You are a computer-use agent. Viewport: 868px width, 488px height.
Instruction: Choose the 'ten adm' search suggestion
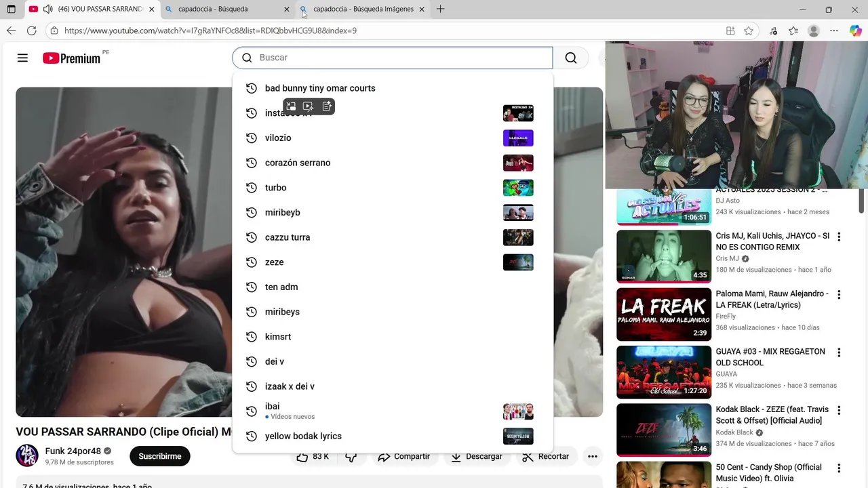click(393, 287)
